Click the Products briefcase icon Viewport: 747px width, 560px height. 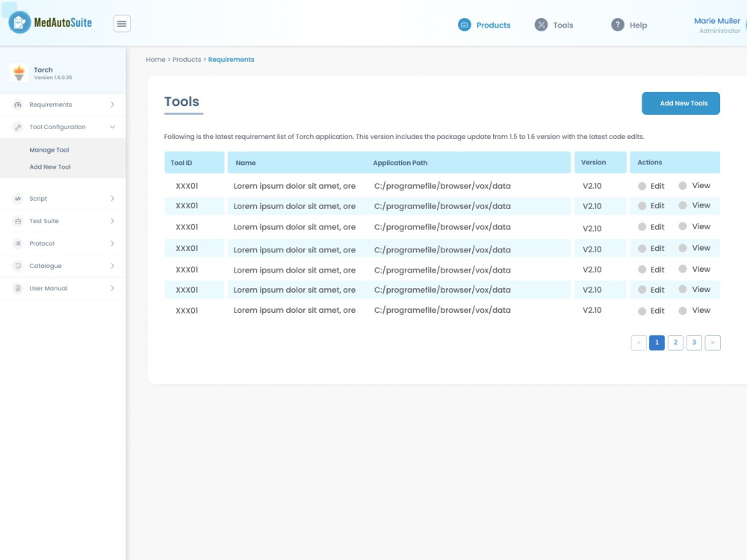[x=465, y=25]
